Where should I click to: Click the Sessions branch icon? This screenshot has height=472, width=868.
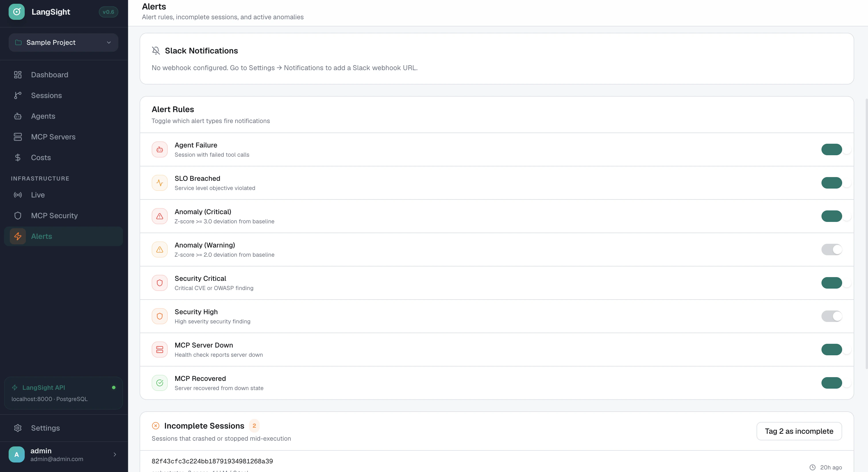point(18,95)
